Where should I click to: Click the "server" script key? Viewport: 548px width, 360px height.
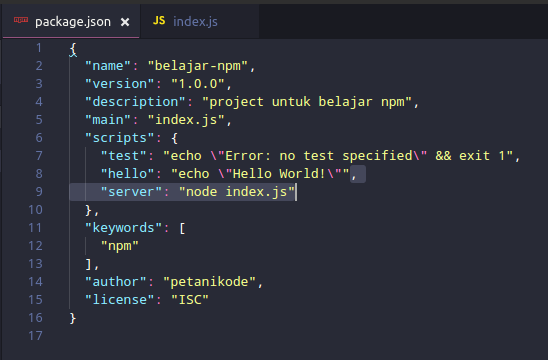[131, 192]
